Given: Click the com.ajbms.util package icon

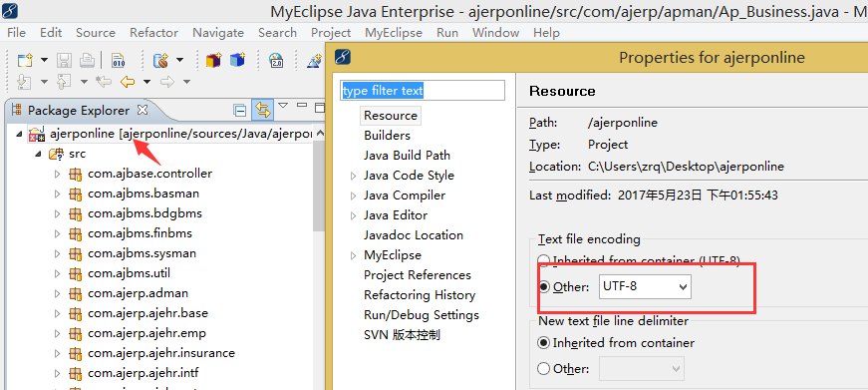Looking at the screenshot, I should coord(76,273).
